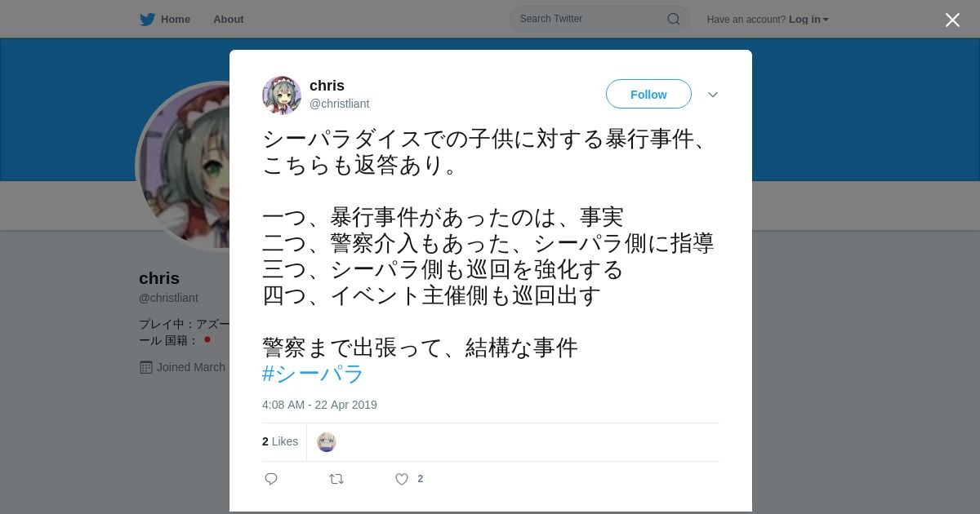Like the tweet using the heart icon
The image size is (980, 514).
[x=402, y=479]
